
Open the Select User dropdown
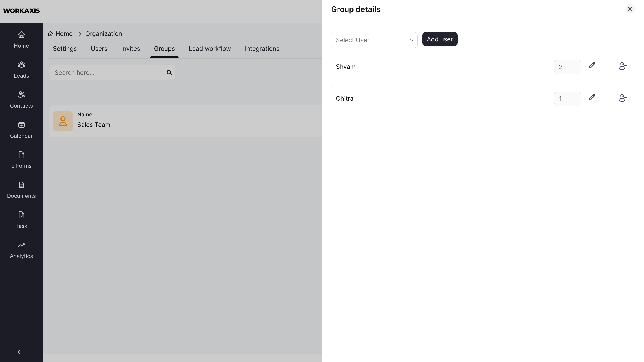coord(374,40)
